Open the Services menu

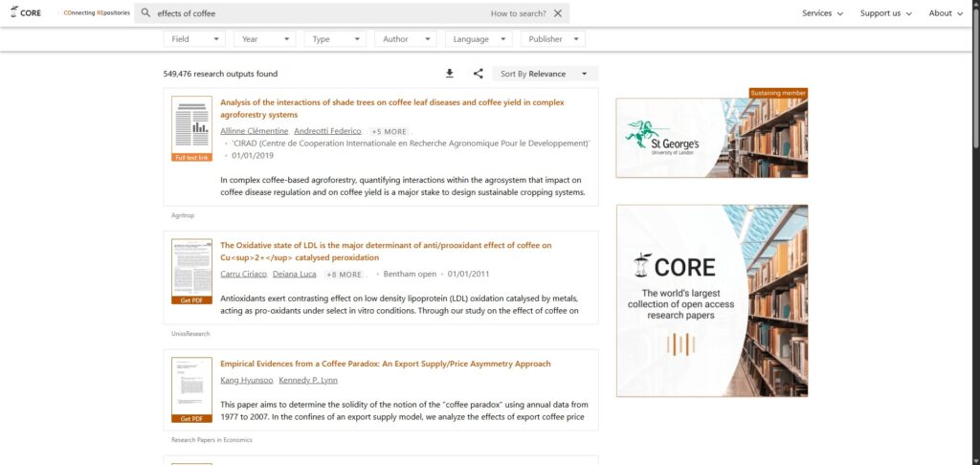[822, 13]
